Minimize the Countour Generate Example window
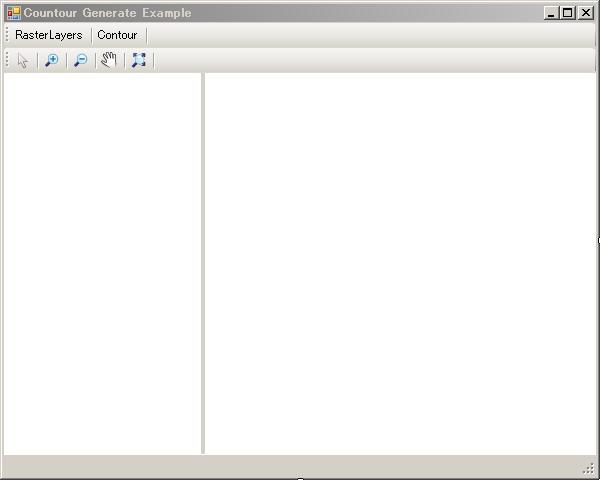The image size is (600, 480). 551,13
